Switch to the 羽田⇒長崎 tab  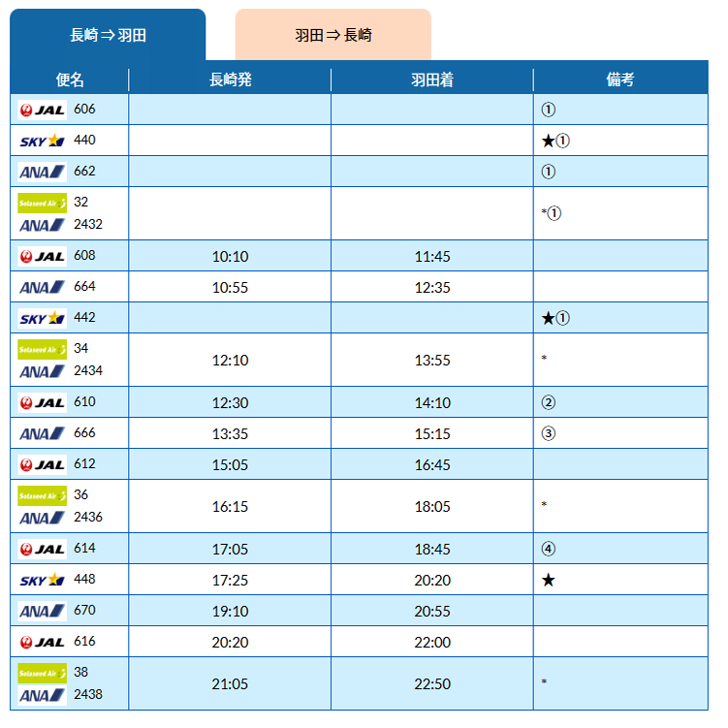(332, 35)
